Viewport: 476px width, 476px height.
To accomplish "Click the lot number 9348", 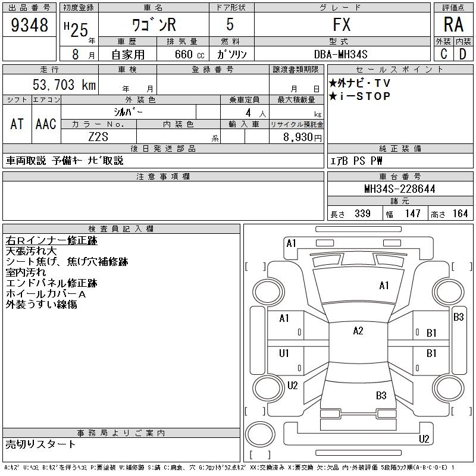I will (x=29, y=24).
